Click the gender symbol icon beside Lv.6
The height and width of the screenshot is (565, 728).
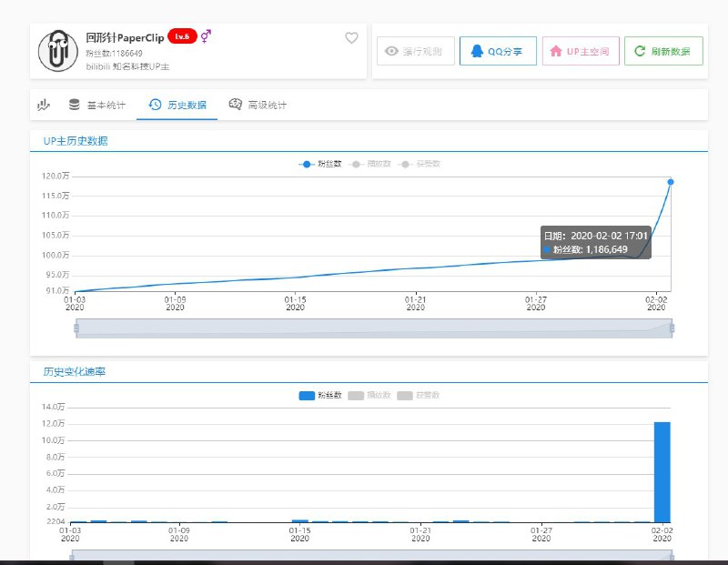pyautogui.click(x=207, y=36)
